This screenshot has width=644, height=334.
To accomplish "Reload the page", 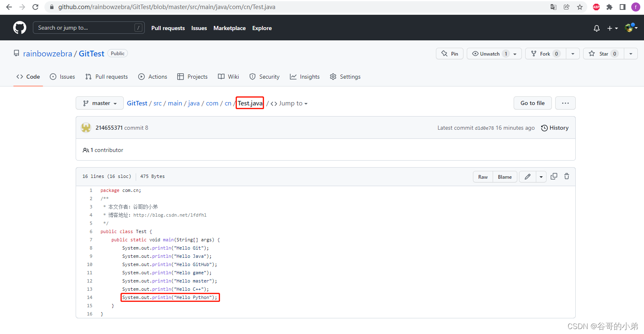I will 35,7.
